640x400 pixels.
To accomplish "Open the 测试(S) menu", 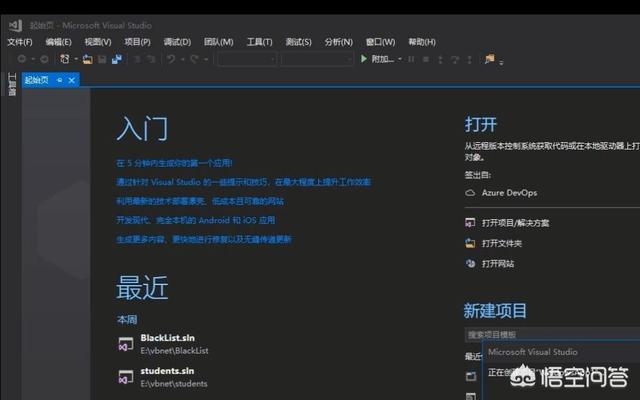I will (298, 42).
